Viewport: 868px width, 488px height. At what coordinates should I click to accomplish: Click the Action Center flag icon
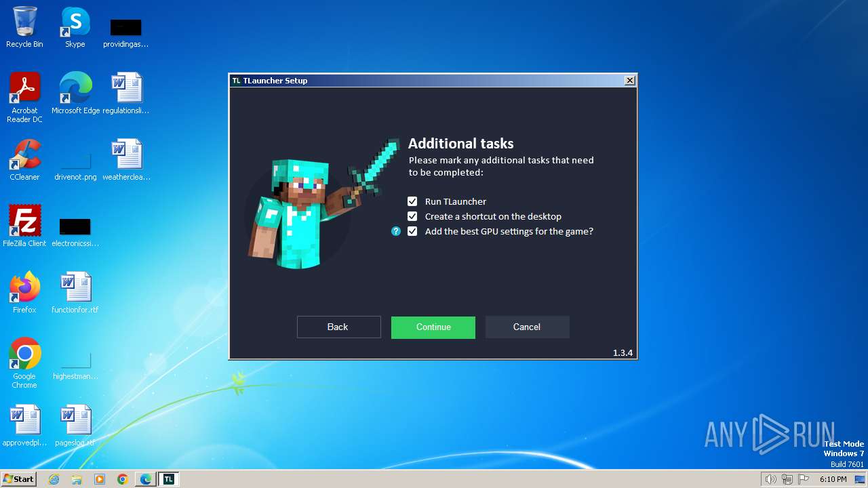click(x=804, y=479)
